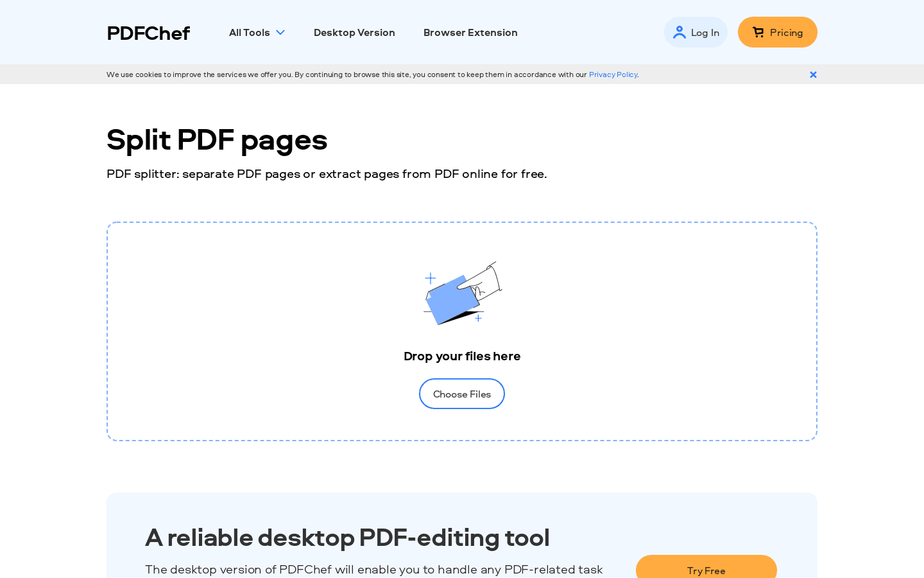This screenshot has width=924, height=578.
Task: Open the All Tools dropdown
Action: tap(250, 32)
